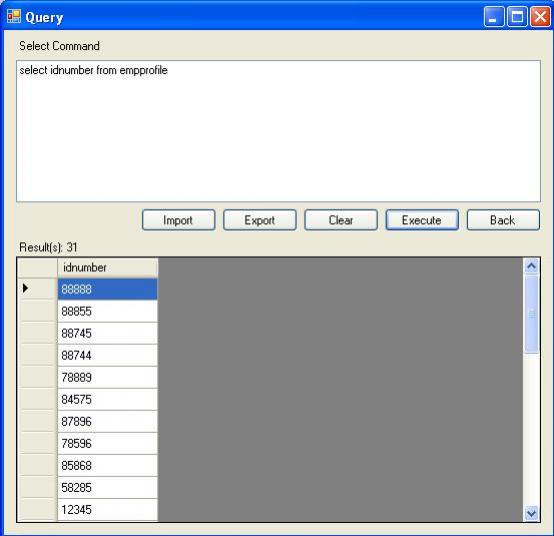
Task: Click the Query window app icon
Action: coord(14,16)
